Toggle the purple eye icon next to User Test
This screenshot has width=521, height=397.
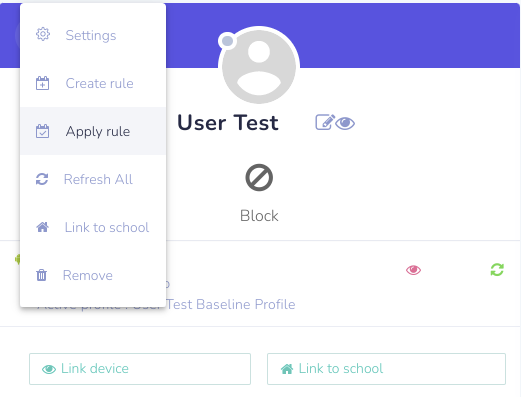tap(345, 123)
